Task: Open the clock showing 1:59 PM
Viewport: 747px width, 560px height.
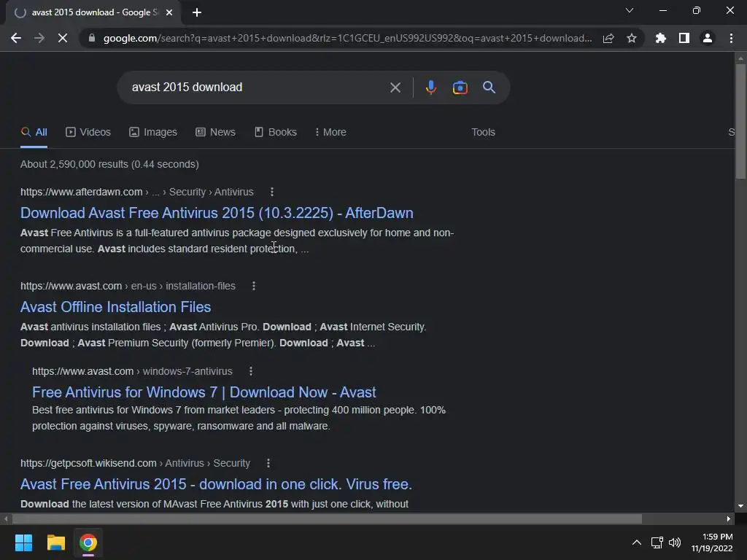Action: tap(712, 542)
